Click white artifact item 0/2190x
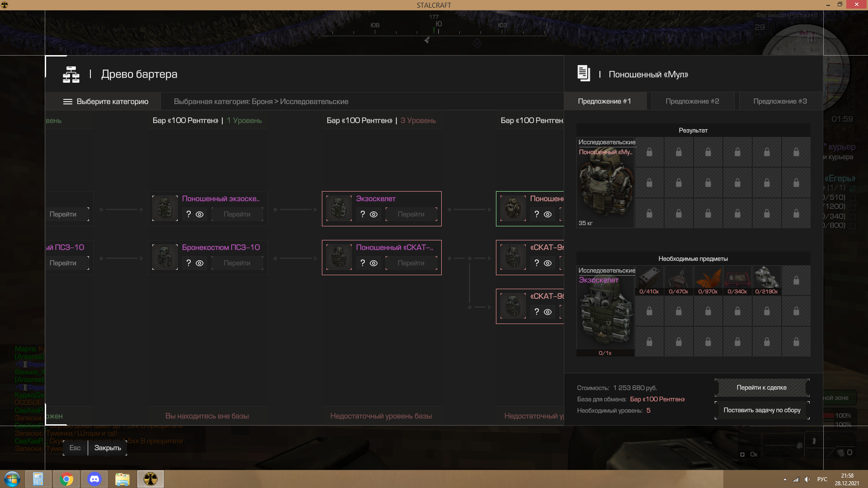 click(x=767, y=281)
